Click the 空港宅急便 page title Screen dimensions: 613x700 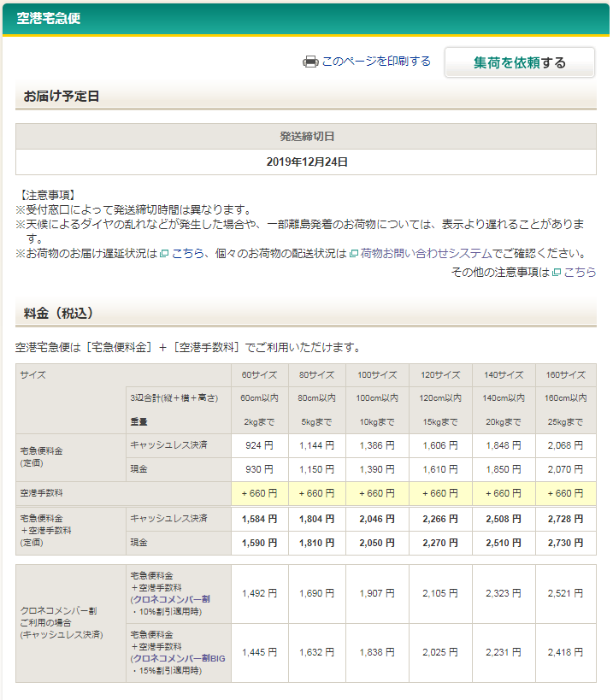click(x=49, y=18)
